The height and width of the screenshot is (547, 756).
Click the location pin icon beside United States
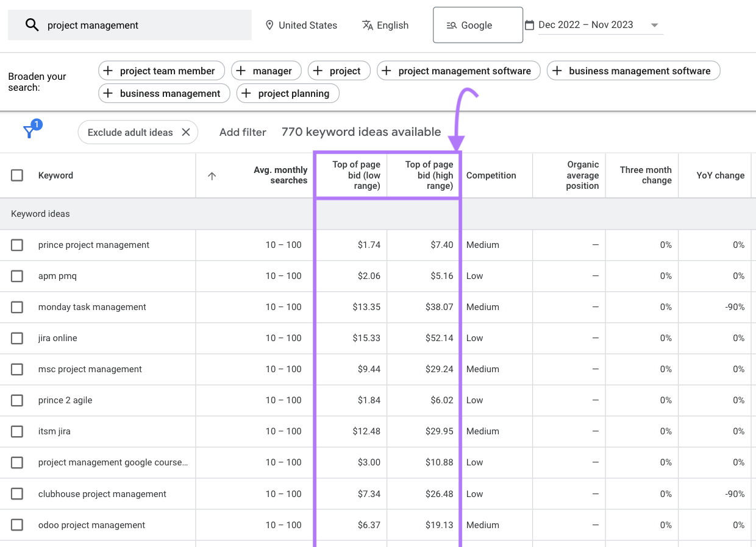click(x=270, y=25)
